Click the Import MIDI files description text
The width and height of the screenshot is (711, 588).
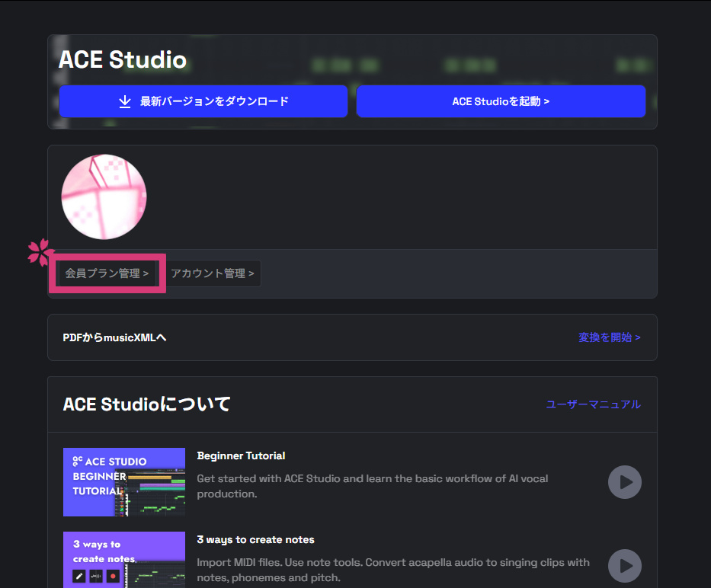coord(392,570)
